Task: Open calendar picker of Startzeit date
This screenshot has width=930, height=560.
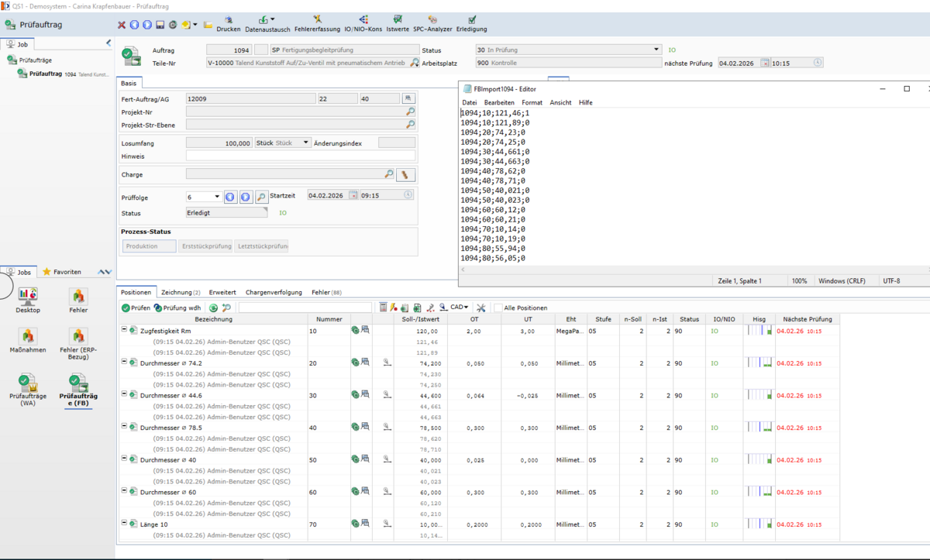Action: click(353, 195)
